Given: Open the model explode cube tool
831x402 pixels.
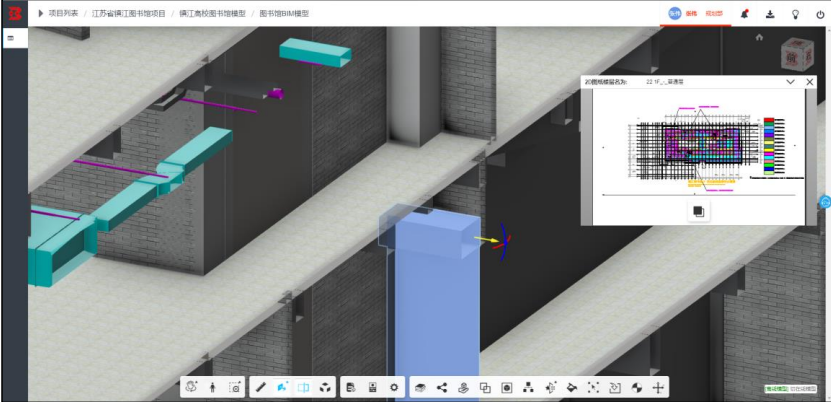Looking at the screenshot, I should (325, 388).
